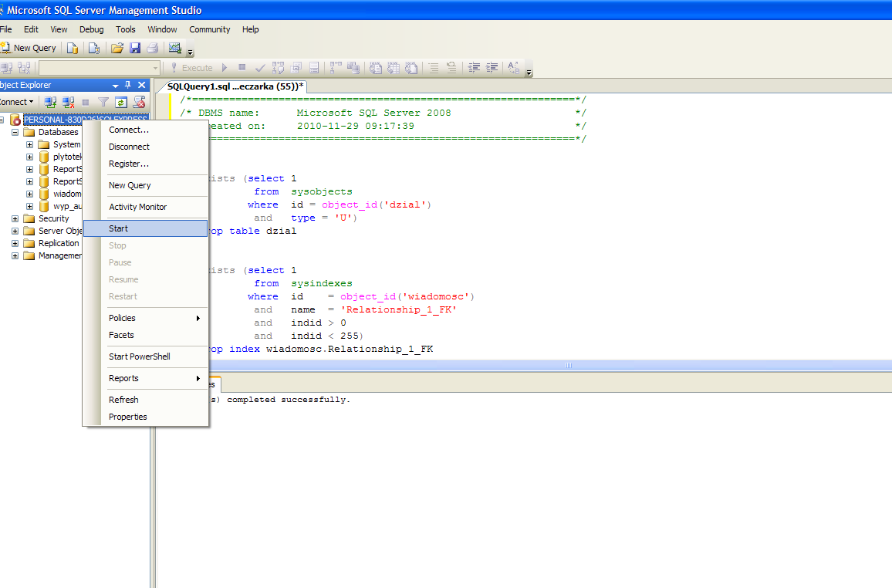Choose Disconnect in the context menu
The width and height of the screenshot is (892, 588).
(146, 147)
